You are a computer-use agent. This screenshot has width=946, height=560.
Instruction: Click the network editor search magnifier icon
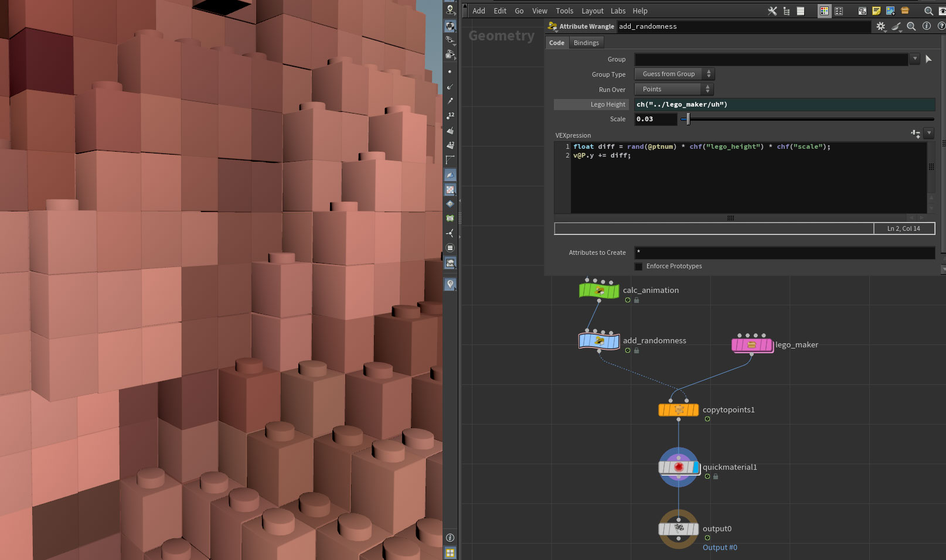coord(928,11)
